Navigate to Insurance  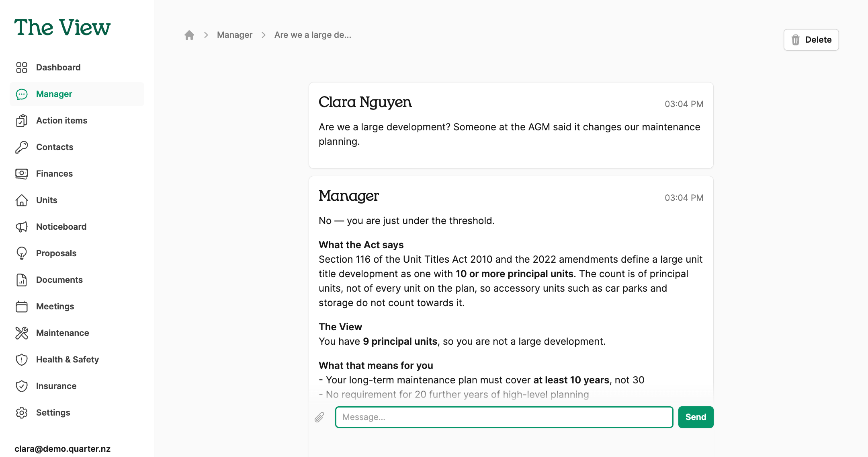coord(77,386)
